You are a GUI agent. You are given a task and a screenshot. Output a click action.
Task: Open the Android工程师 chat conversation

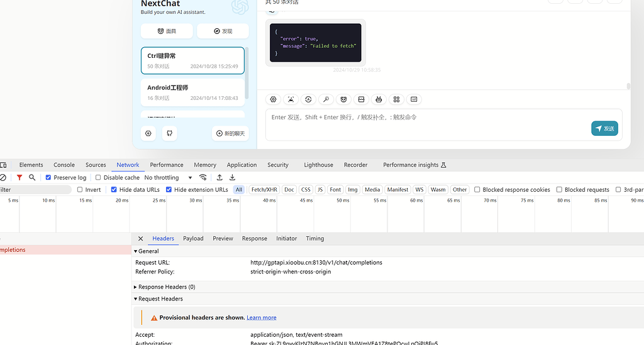[192, 92]
